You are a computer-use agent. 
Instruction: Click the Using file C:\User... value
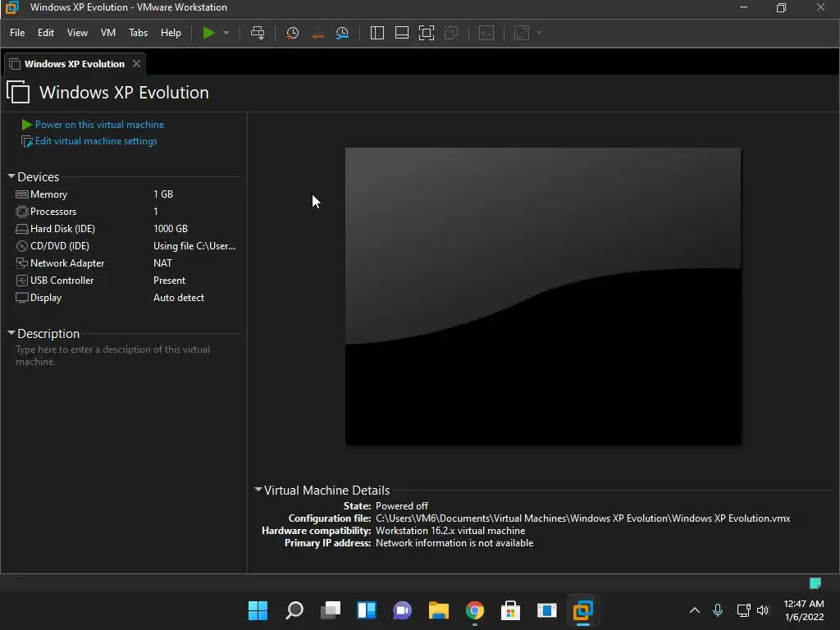coord(194,246)
